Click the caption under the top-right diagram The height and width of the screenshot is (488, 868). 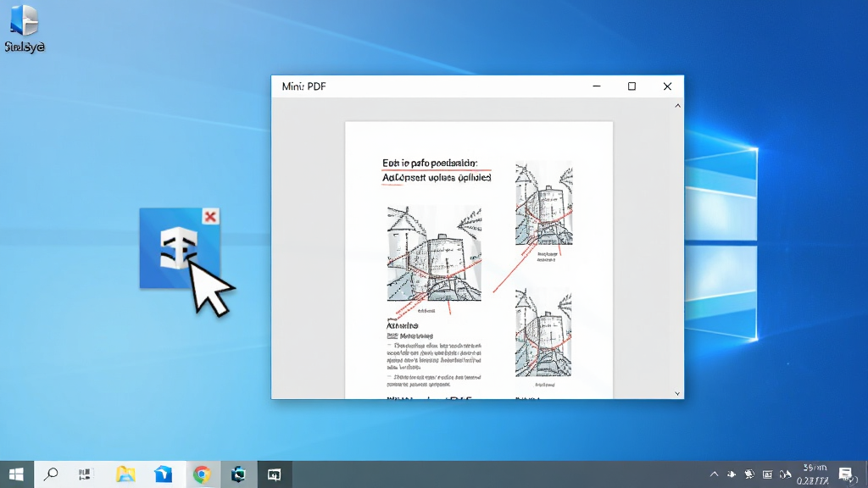tap(546, 257)
